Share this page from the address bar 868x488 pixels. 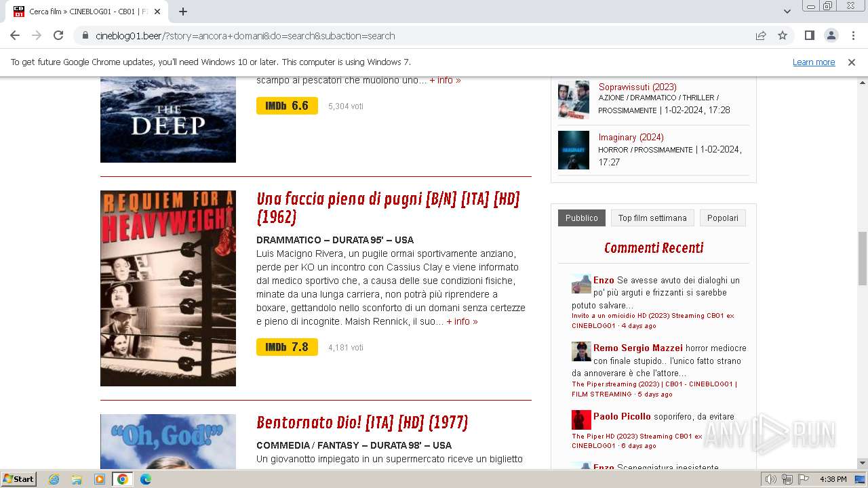[x=761, y=35]
